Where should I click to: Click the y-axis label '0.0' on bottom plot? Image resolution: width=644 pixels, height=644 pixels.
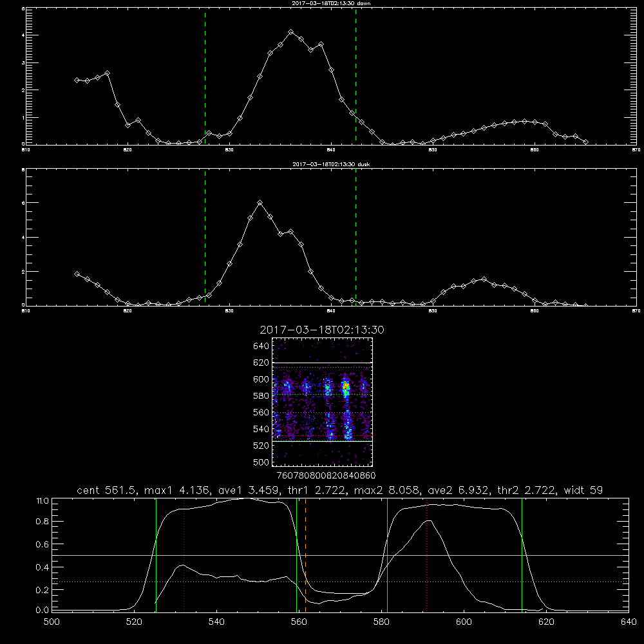pos(43,611)
